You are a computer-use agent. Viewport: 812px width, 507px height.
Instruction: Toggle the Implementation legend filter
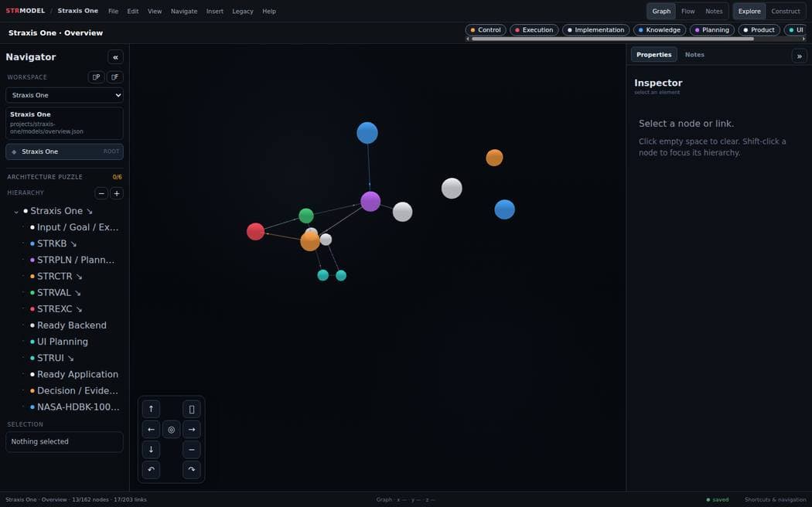click(x=595, y=30)
